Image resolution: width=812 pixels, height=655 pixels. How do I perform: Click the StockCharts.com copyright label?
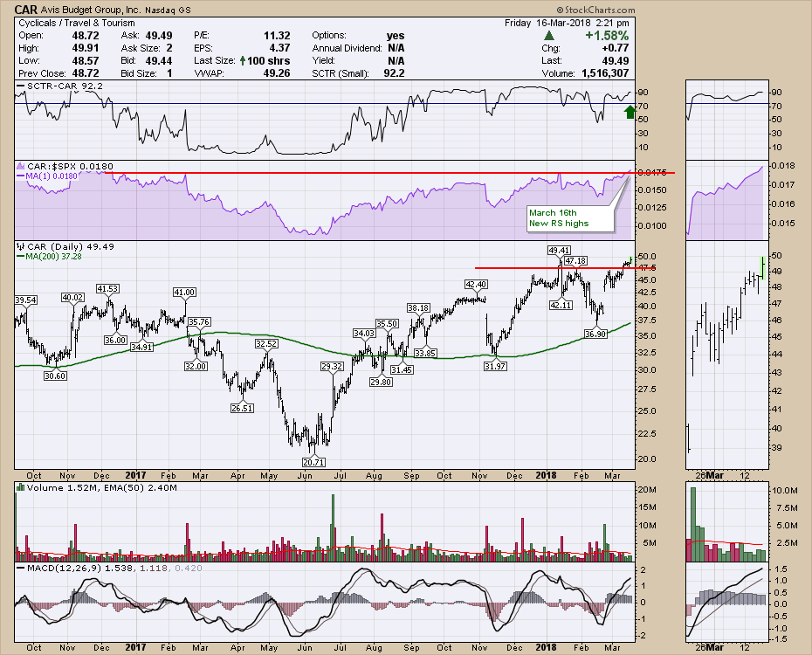595,10
